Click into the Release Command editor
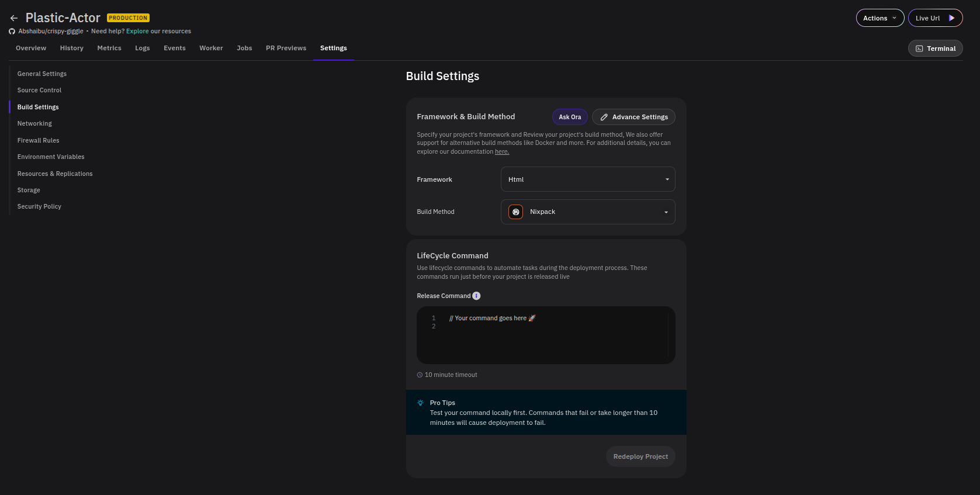Viewport: 980px width, 495px height. pyautogui.click(x=546, y=335)
